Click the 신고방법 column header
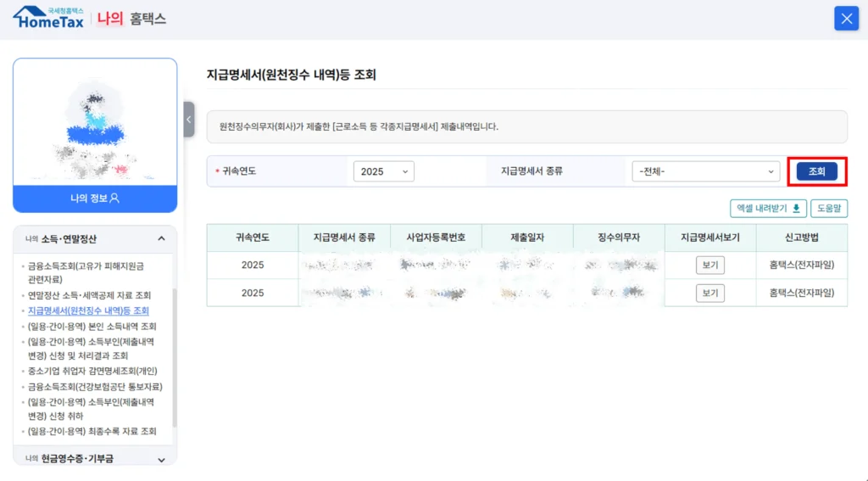This screenshot has height=481, width=868. click(802, 238)
